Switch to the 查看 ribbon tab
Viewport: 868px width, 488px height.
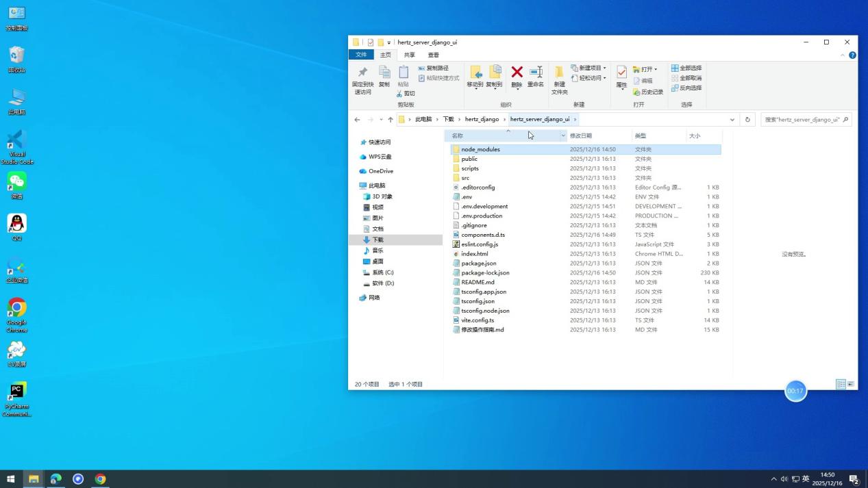click(x=433, y=55)
